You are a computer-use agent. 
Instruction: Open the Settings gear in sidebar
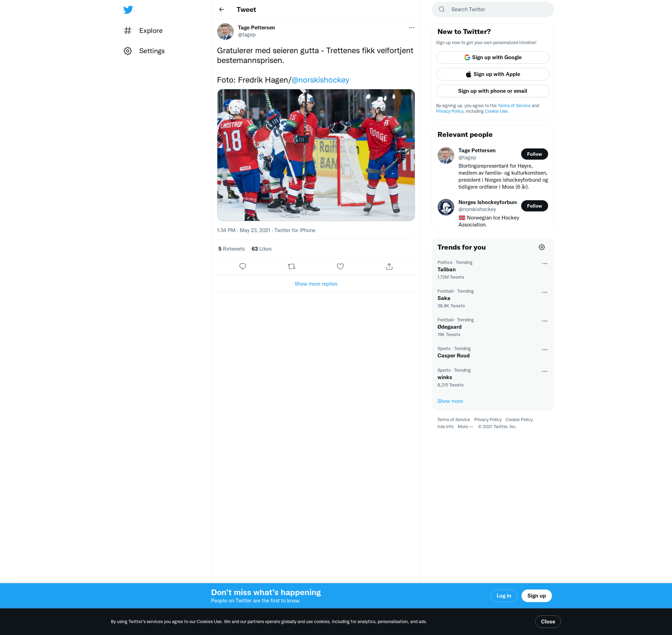click(128, 51)
